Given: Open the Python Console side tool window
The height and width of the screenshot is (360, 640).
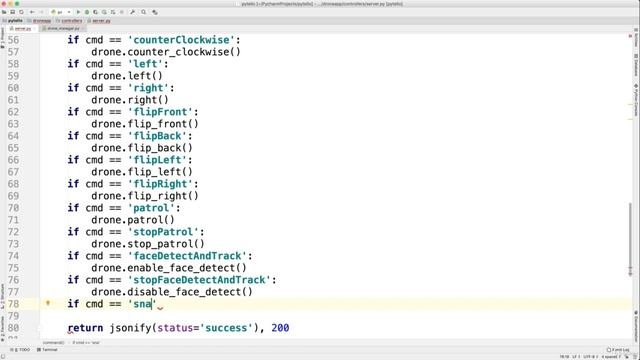Looking at the screenshot, I should 636,100.
